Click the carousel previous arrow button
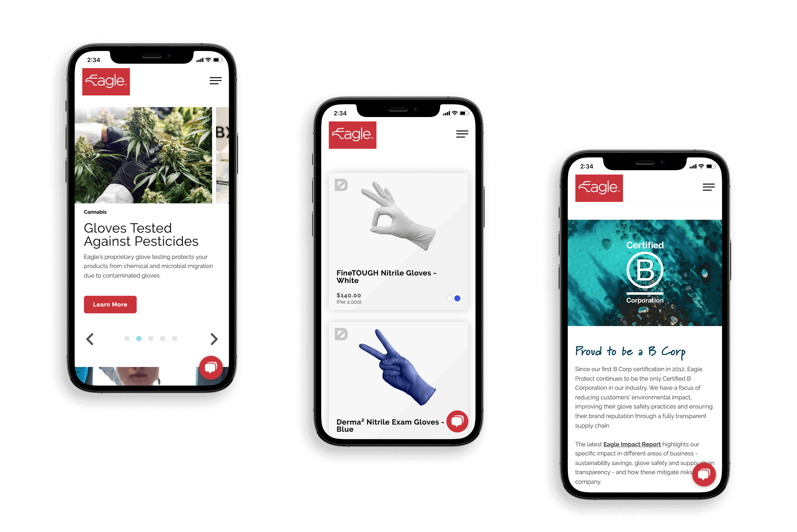This screenshot has width=797, height=532. 90,339
